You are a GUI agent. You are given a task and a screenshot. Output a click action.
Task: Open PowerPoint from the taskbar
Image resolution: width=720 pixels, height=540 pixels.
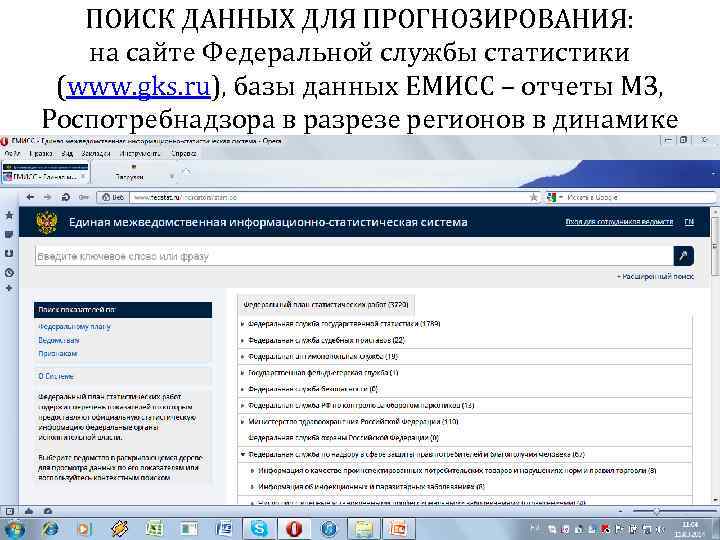[399, 529]
